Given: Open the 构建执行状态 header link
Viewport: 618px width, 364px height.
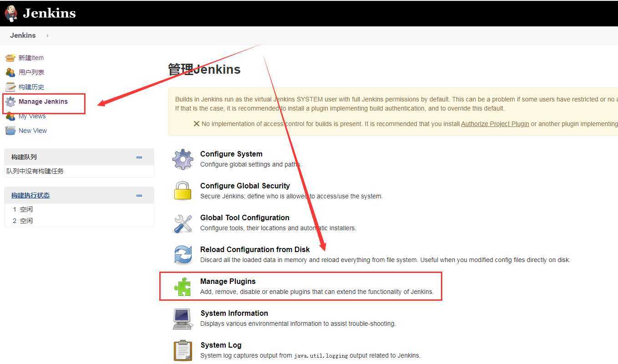Looking at the screenshot, I should [30, 195].
